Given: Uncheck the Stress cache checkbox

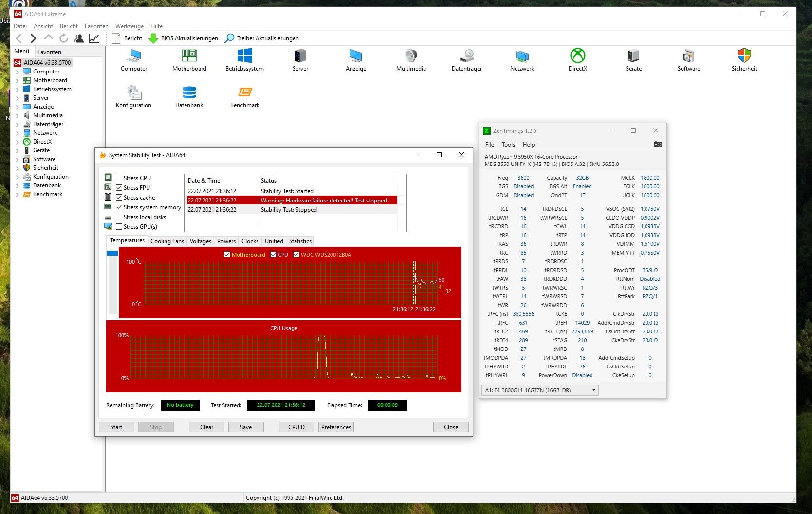Looking at the screenshot, I should pyautogui.click(x=119, y=198).
